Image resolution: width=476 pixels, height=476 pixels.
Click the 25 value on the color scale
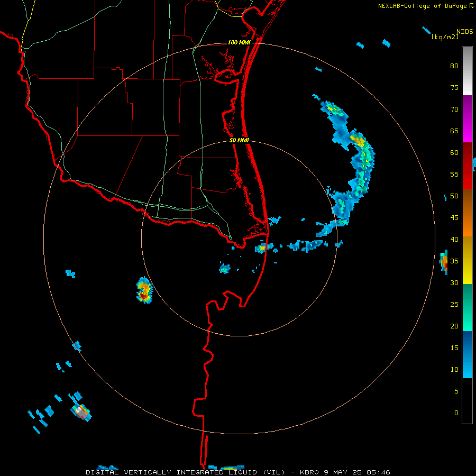(x=454, y=305)
